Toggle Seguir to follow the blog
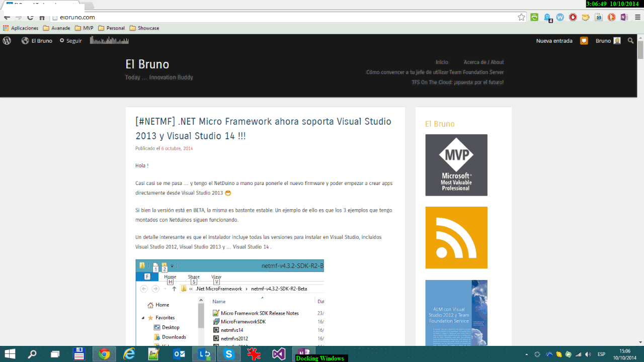Image resolution: width=644 pixels, height=362 pixels. (70, 41)
